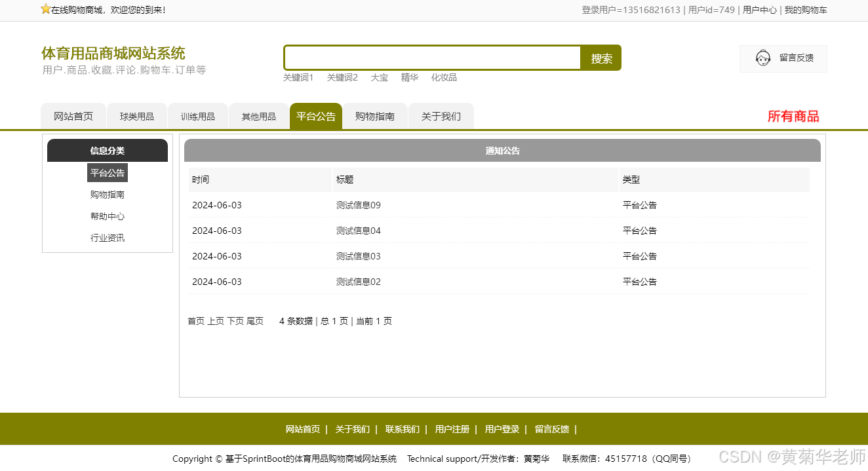Click 平台公告 type in the 测试信息04 row
This screenshot has height=471, width=868.
point(640,231)
